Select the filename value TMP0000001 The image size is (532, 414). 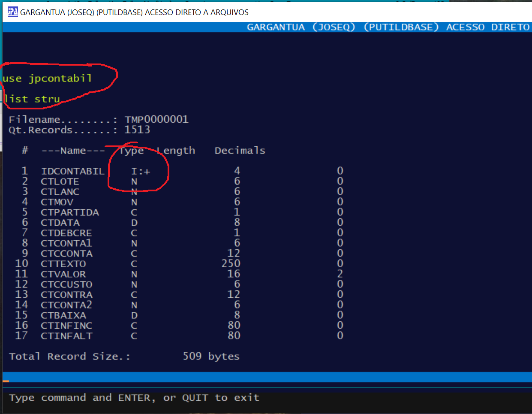pyautogui.click(x=156, y=119)
